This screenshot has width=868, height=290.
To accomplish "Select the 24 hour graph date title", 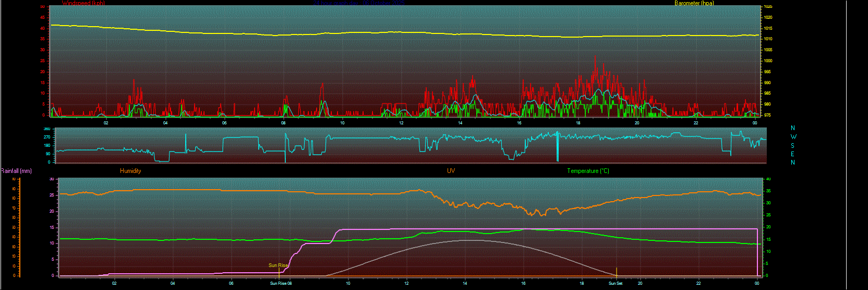I will [360, 3].
